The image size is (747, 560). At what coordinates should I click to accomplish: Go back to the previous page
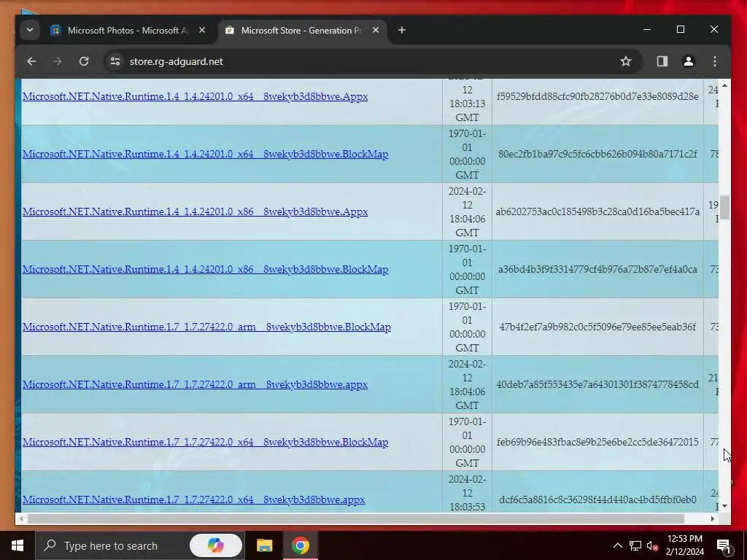[x=31, y=61]
